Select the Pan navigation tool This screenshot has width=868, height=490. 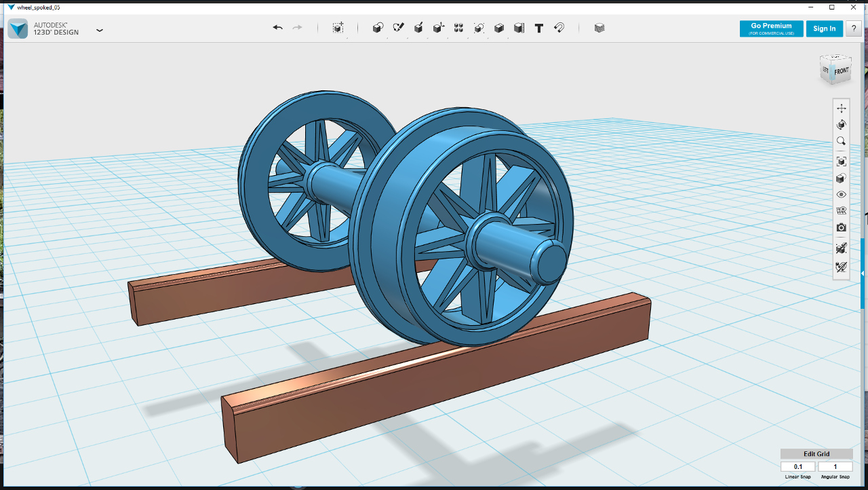[x=842, y=108]
